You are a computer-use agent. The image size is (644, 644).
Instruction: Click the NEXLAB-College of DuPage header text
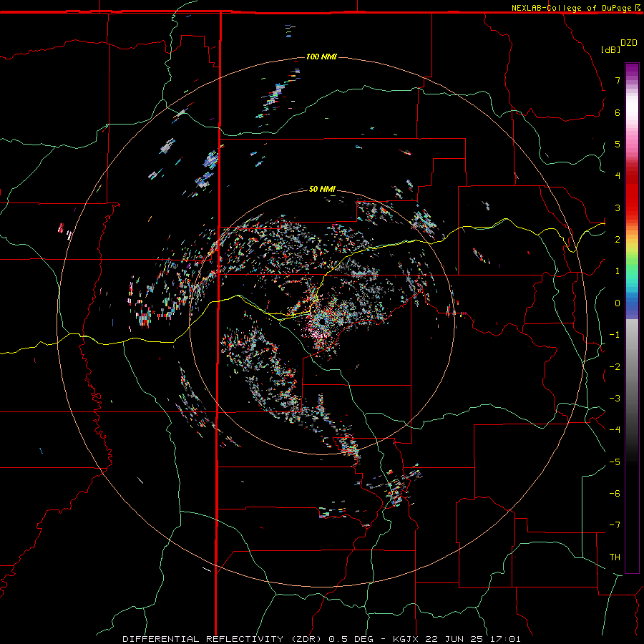click(572, 8)
